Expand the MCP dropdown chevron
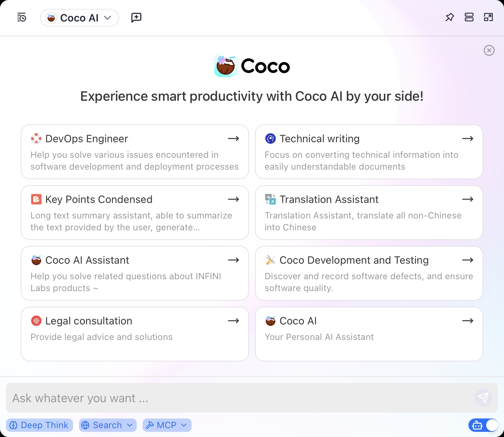 point(184,425)
